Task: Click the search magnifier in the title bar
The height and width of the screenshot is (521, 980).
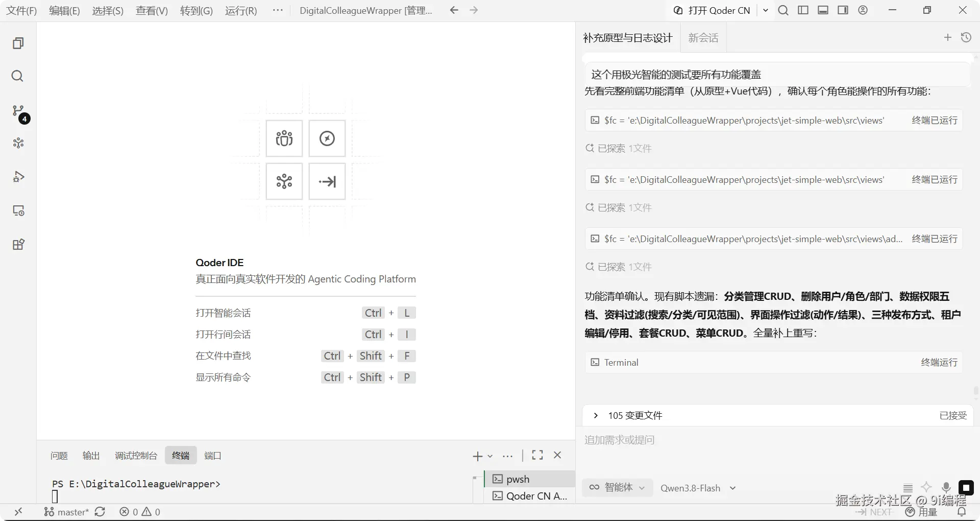Action: click(783, 10)
